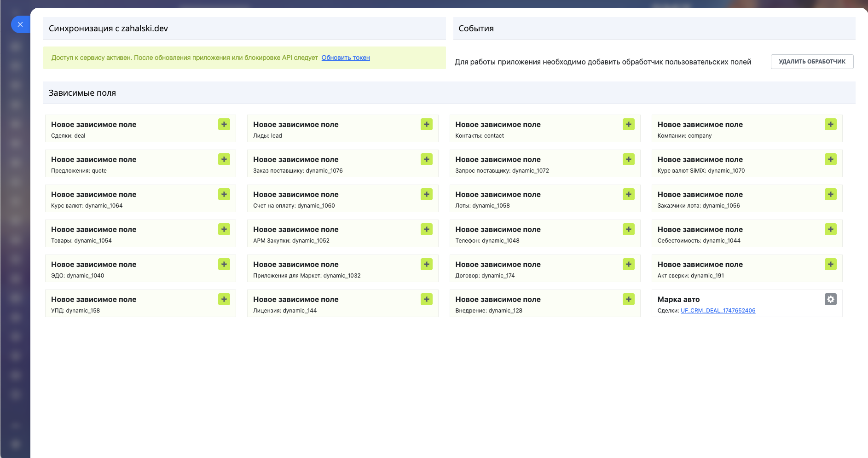Add field for Телефон dynamic_1048

628,229
